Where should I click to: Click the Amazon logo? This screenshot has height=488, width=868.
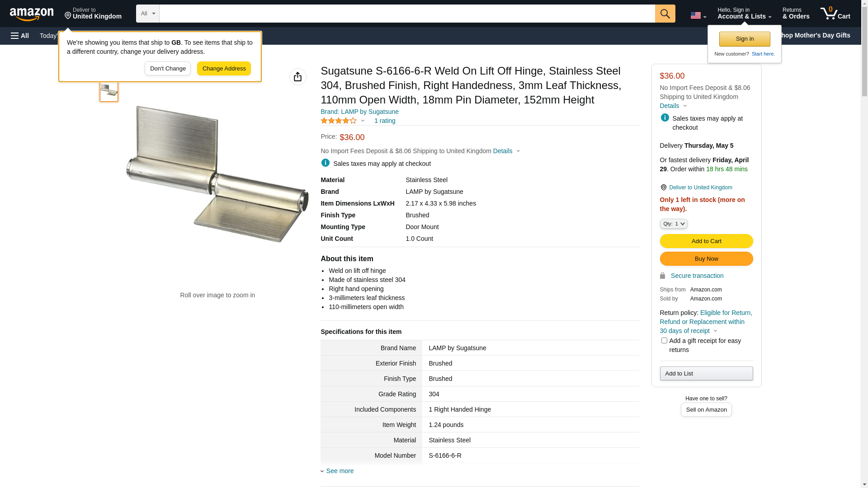coord(32,14)
